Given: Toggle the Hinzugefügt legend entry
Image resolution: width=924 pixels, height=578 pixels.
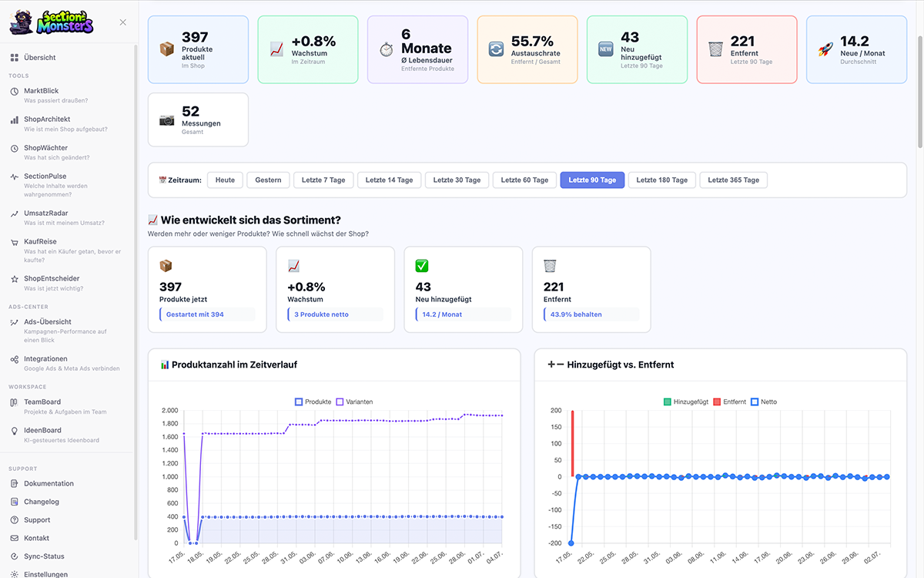Looking at the screenshot, I should tap(685, 402).
